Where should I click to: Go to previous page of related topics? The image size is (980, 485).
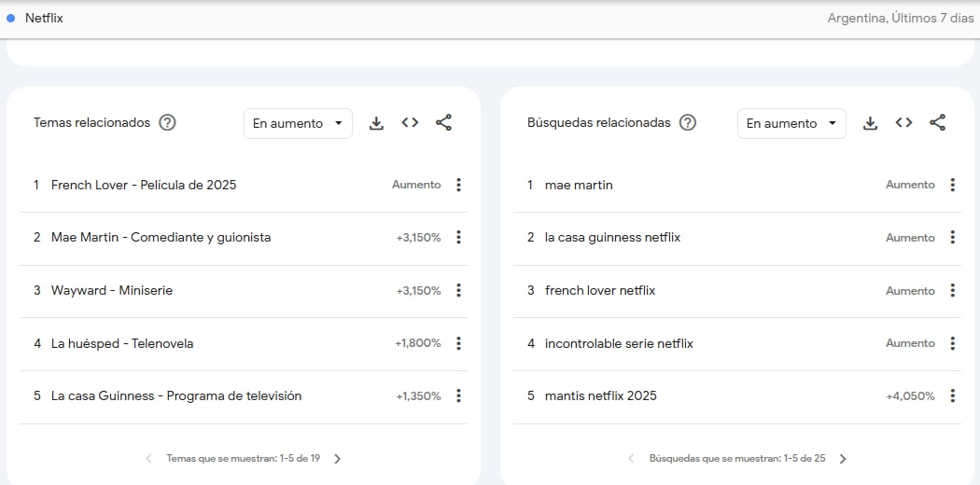point(148,459)
